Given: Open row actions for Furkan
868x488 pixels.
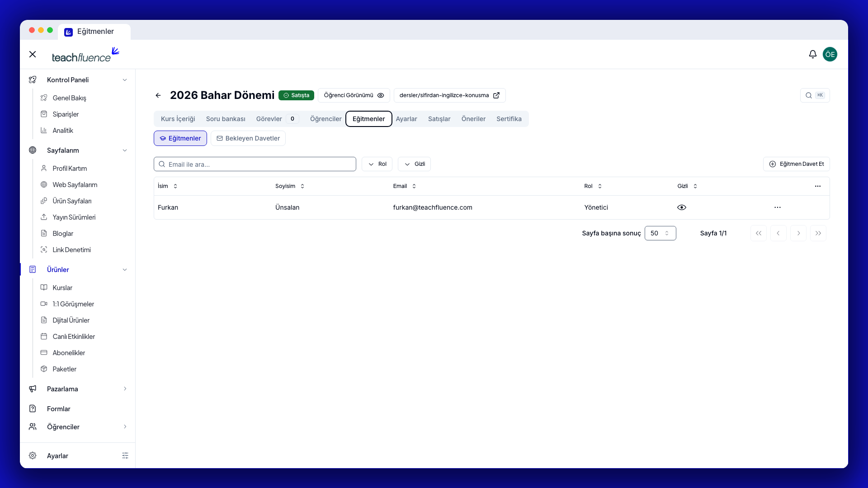Looking at the screenshot, I should pyautogui.click(x=777, y=207).
